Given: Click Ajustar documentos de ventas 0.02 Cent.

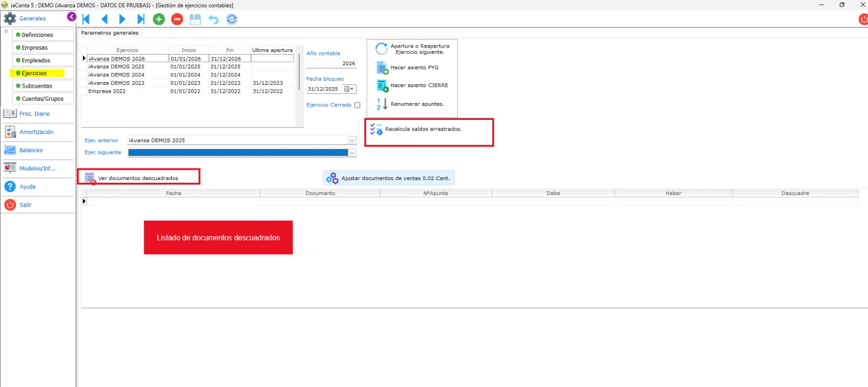Looking at the screenshot, I should pos(389,178).
